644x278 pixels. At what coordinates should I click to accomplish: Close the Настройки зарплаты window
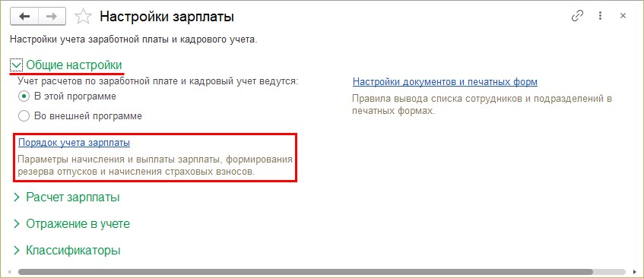[x=623, y=17]
